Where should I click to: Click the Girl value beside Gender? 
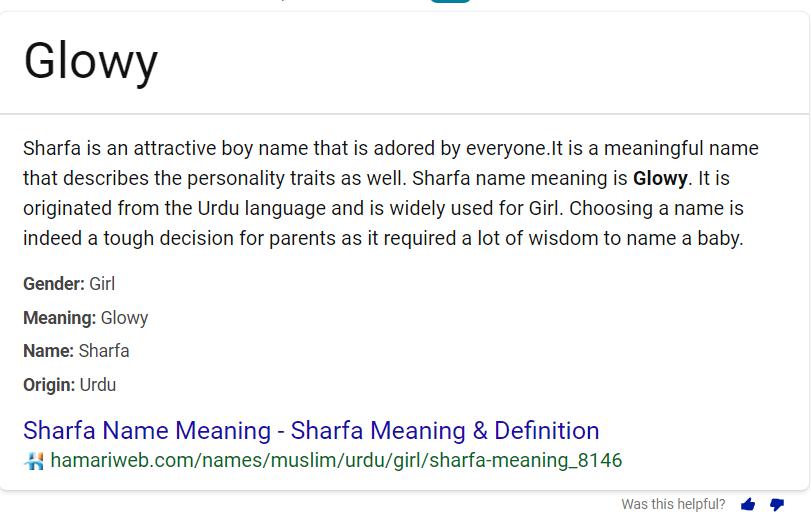pyautogui.click(x=102, y=284)
